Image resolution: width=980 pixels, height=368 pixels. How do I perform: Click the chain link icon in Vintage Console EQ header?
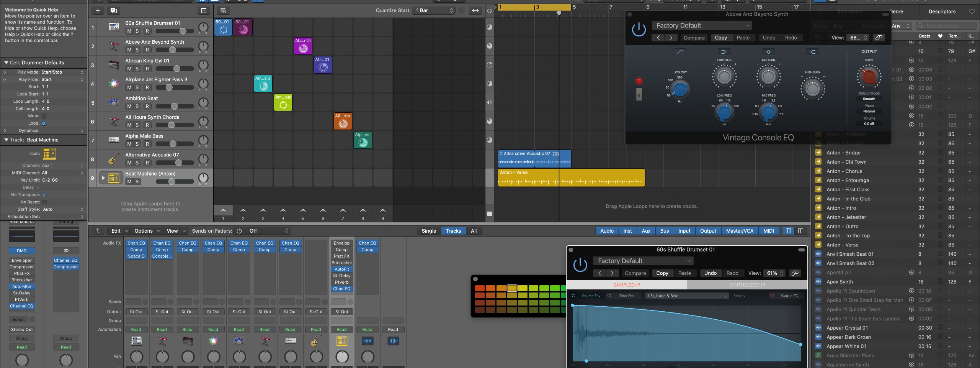tap(879, 38)
